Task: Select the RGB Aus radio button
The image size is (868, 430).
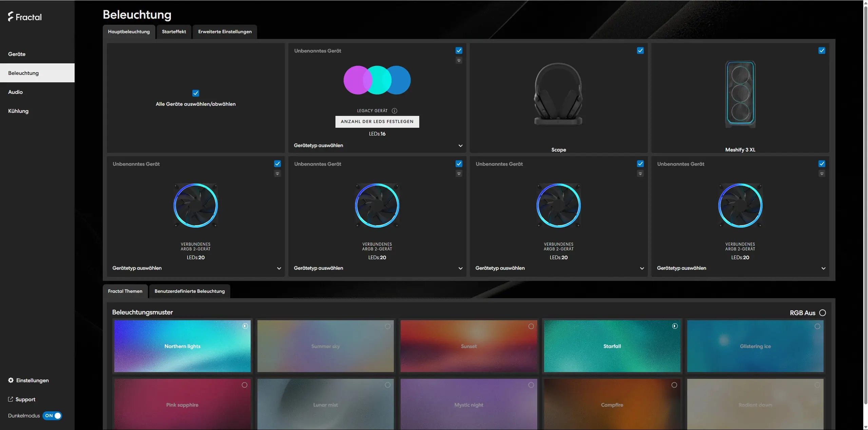Action: (822, 313)
